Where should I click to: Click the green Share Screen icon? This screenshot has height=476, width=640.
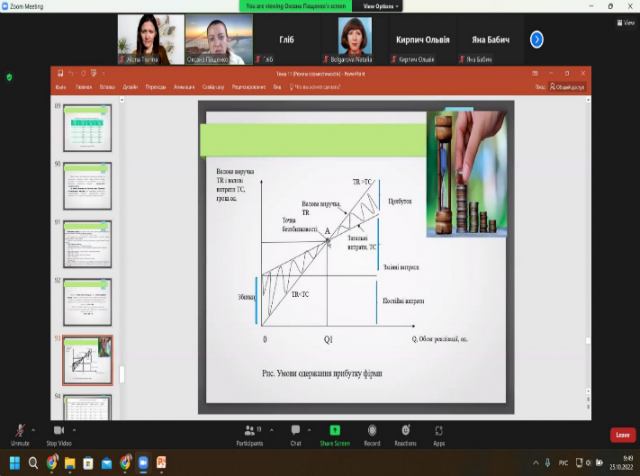click(x=335, y=430)
